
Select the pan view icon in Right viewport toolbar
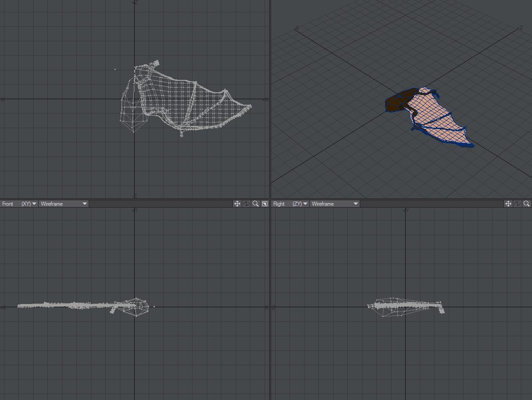(508, 203)
